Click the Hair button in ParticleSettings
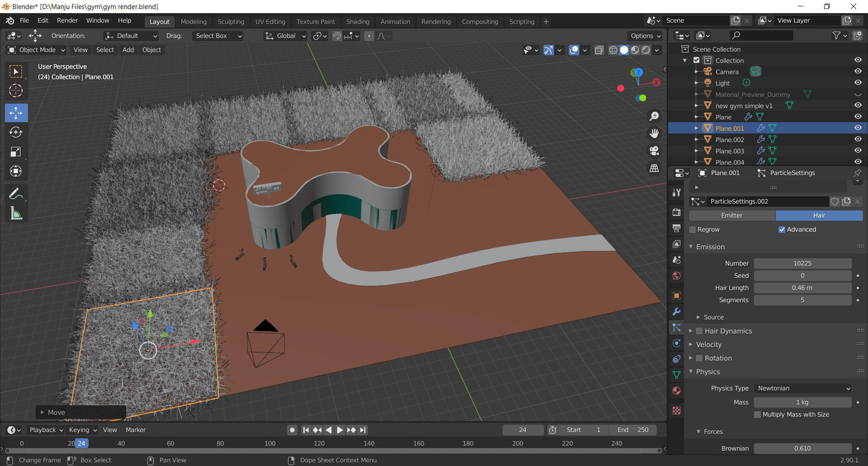The width and height of the screenshot is (868, 466). coord(819,215)
